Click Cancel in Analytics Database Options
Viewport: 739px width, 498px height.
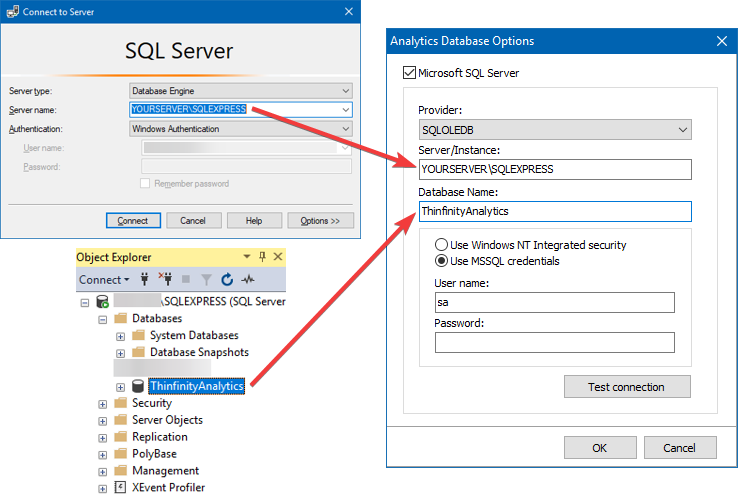680,448
